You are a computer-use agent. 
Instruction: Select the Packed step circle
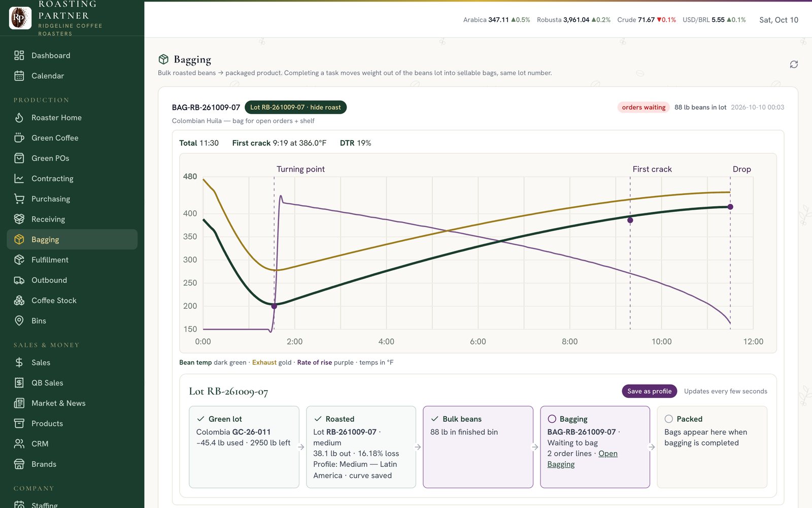tap(669, 419)
